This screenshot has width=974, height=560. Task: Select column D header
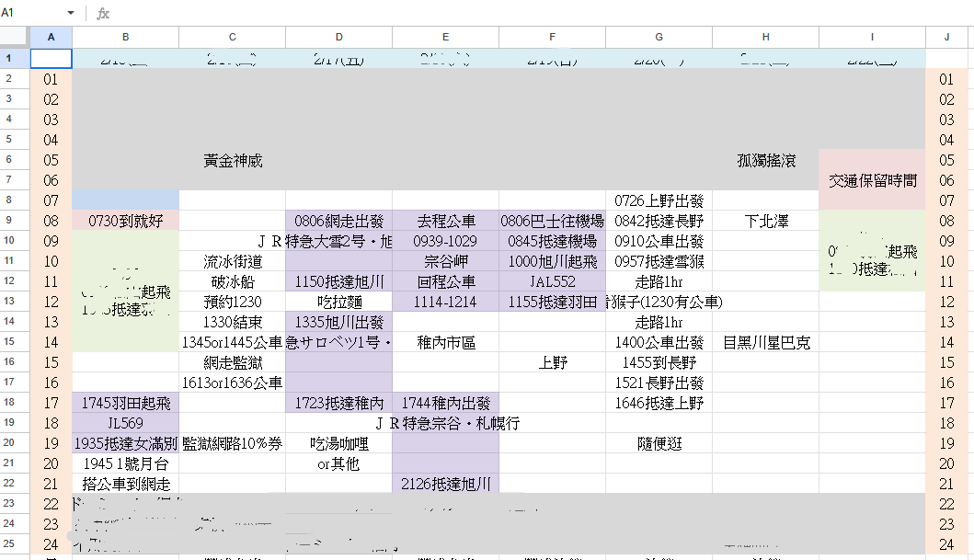(x=338, y=37)
